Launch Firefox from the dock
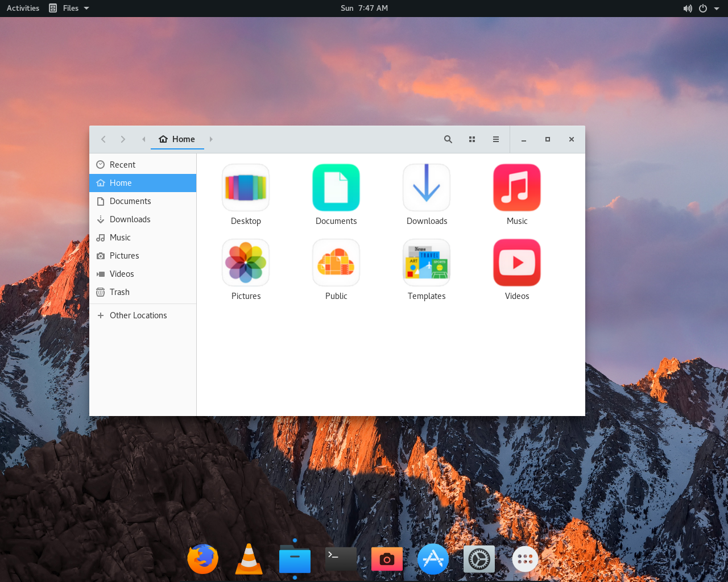 click(x=202, y=559)
